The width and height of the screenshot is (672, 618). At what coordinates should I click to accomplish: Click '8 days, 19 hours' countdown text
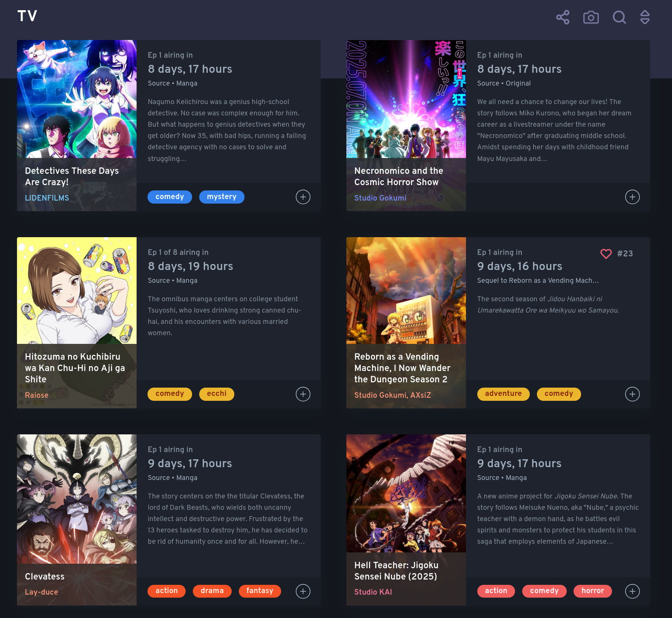point(190,266)
